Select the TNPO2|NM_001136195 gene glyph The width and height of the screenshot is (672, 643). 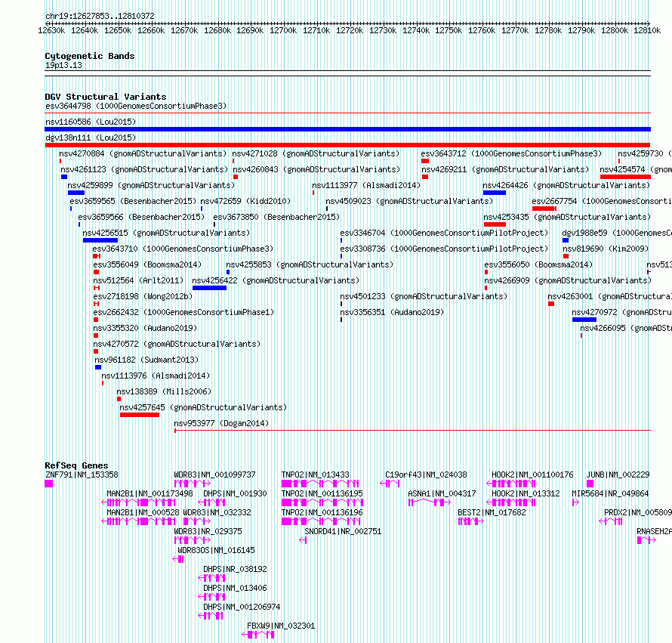tap(322, 502)
